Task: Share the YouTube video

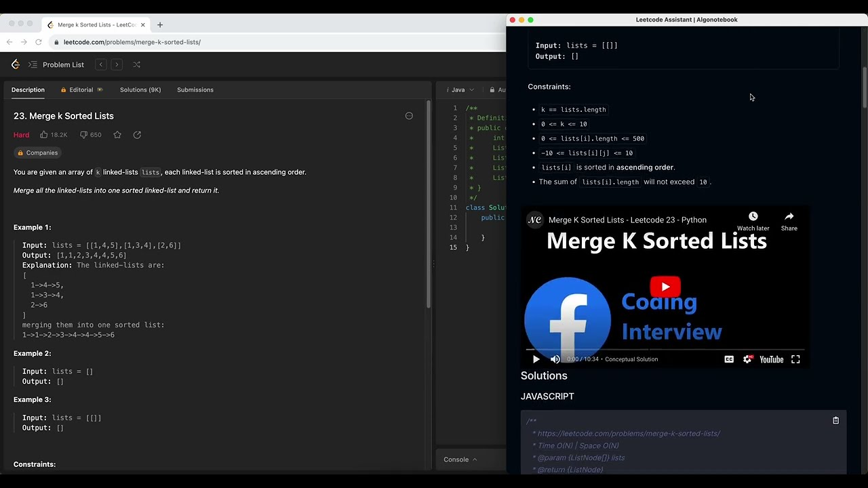Action: tap(789, 221)
